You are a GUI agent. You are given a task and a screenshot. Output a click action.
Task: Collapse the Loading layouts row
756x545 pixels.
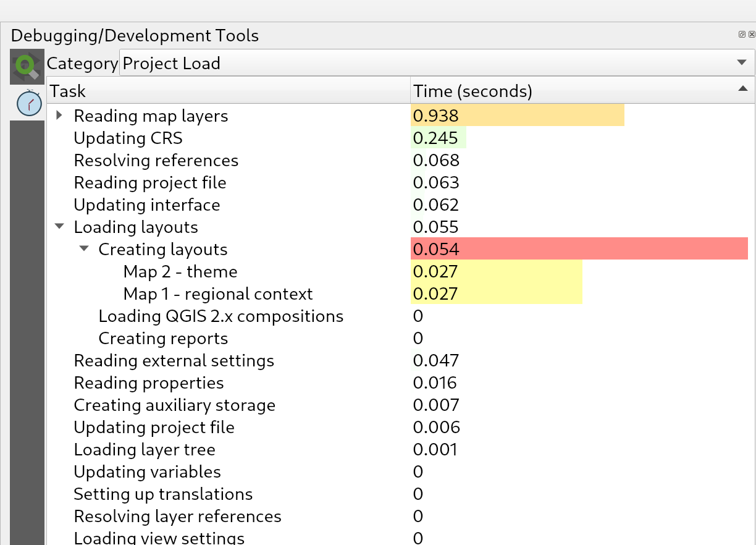(59, 227)
